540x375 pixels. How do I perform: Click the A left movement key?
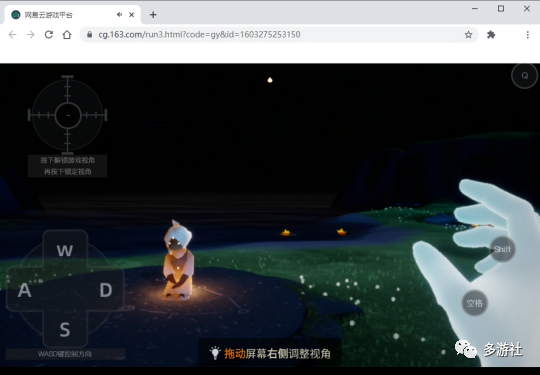coord(24,290)
